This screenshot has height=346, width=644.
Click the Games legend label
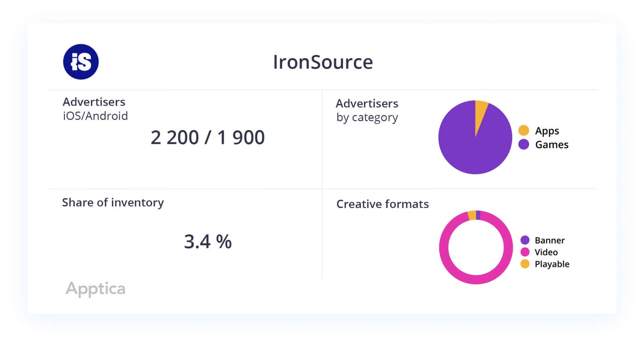click(552, 144)
